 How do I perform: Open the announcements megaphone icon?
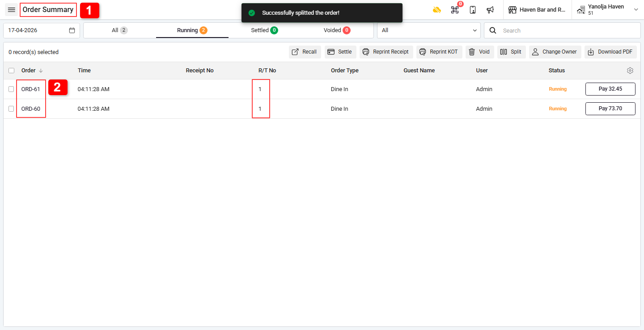(490, 10)
